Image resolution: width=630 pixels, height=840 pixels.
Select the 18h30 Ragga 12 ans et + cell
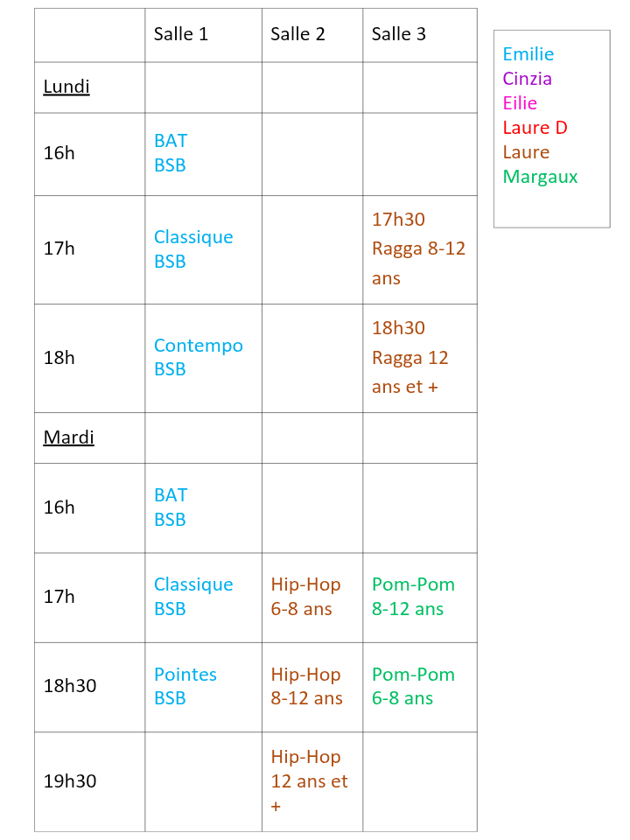pos(409,357)
